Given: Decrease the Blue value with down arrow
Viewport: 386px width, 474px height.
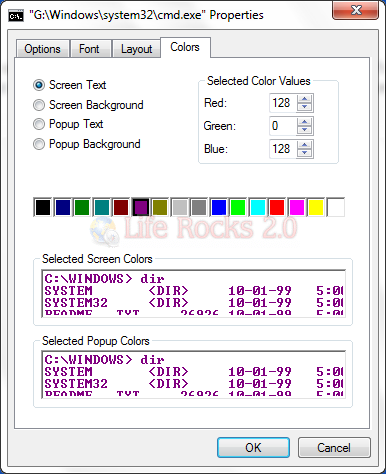Looking at the screenshot, I should point(304,153).
